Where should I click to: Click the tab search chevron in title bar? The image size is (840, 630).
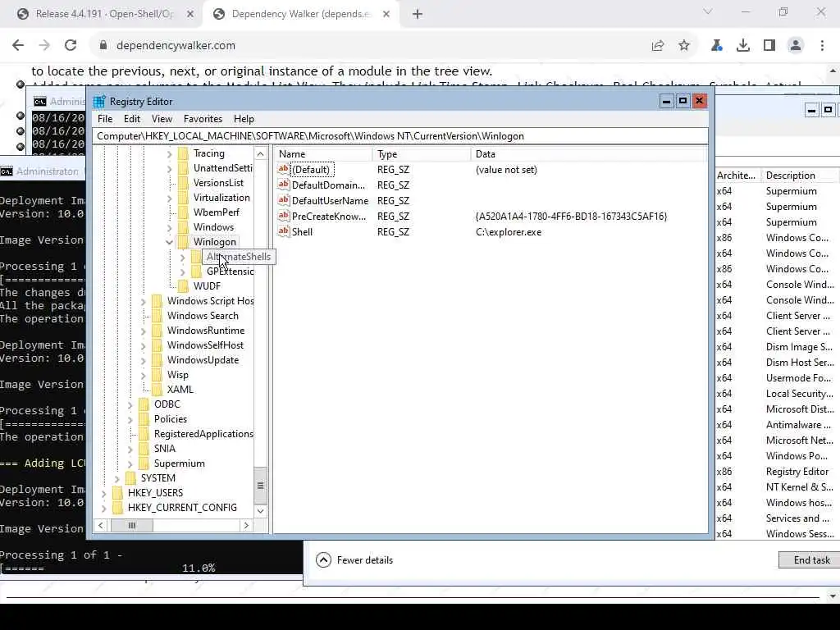click(708, 11)
